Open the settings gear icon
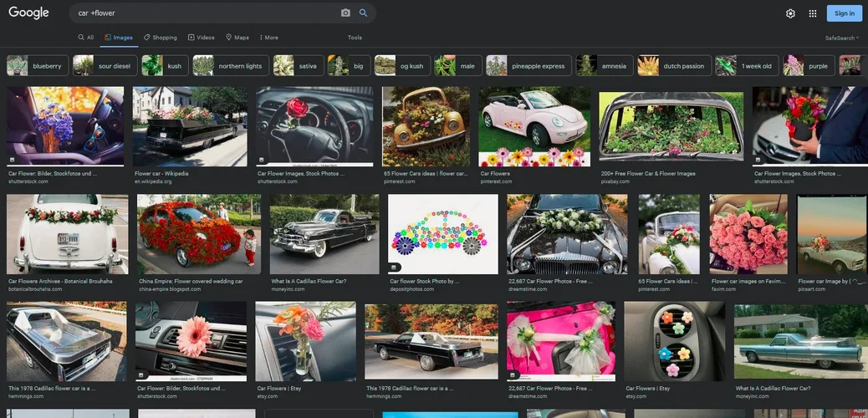Image resolution: width=868 pixels, height=418 pixels. (x=790, y=13)
